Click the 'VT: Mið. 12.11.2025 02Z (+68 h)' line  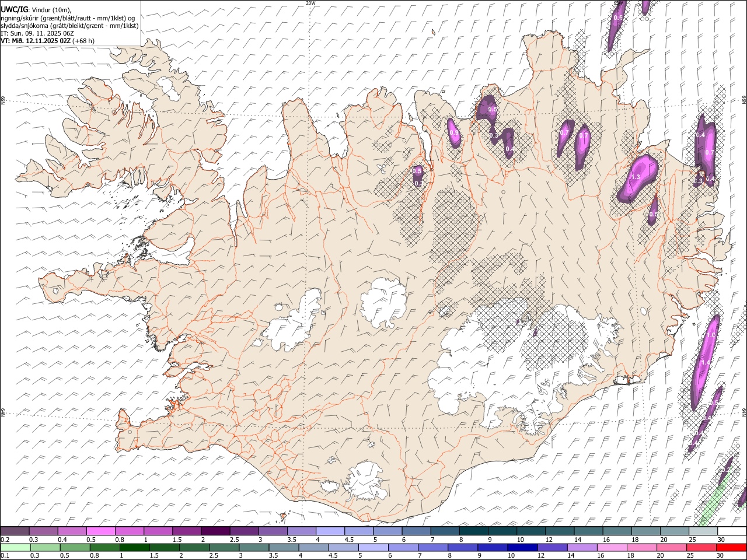[48, 41]
